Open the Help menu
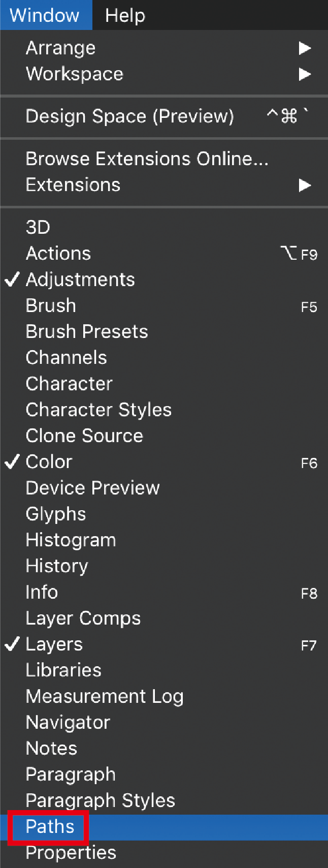 coord(125,15)
